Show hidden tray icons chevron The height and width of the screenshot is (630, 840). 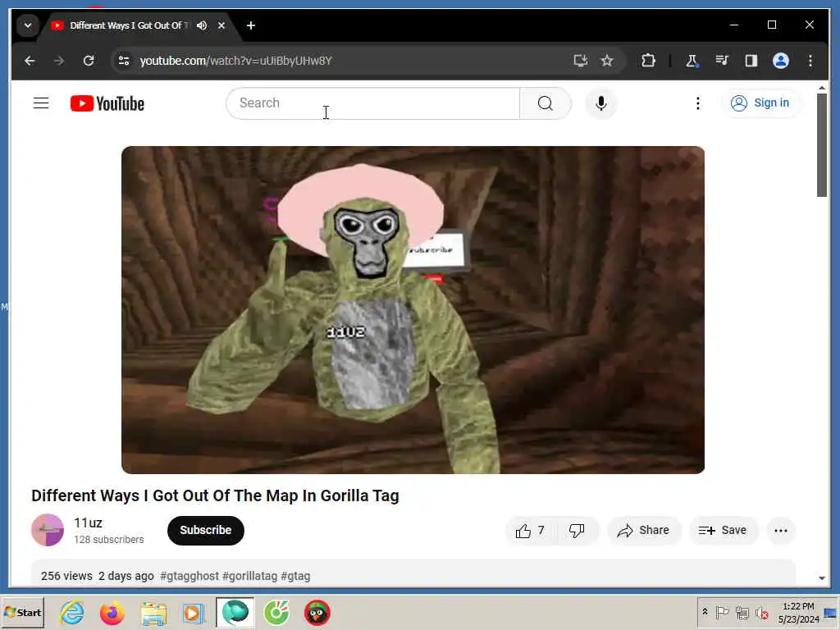705,612
